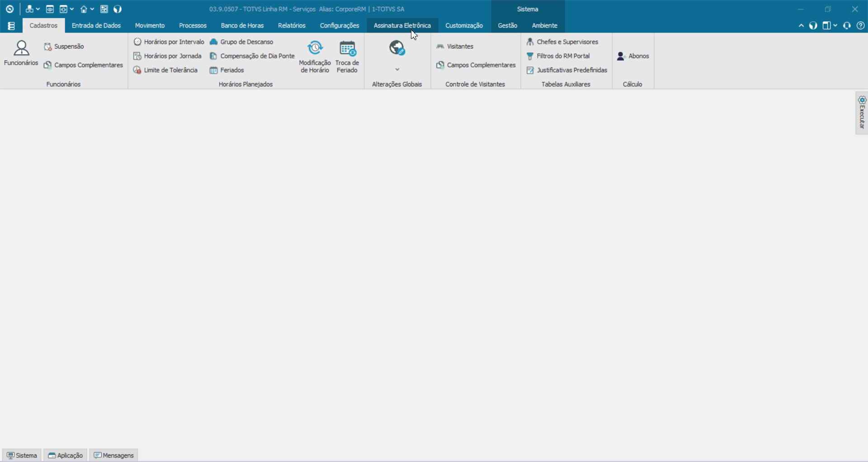The height and width of the screenshot is (462, 868).
Task: Open the Assinatura Eletrônica tab
Action: click(402, 25)
